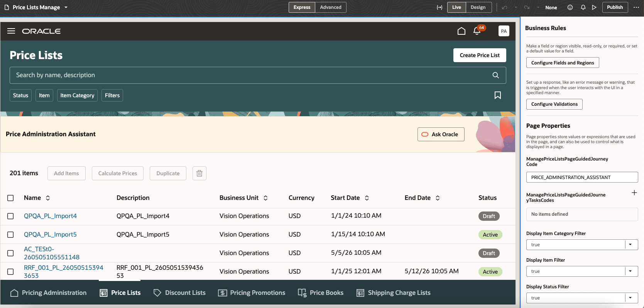Screen dimensions: 644x308
Task: Click the Oracle logo
Action: [41, 31]
